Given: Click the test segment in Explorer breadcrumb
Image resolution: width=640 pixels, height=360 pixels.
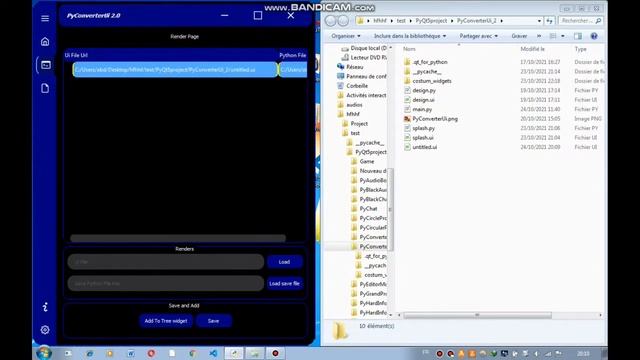Looking at the screenshot, I should [401, 21].
